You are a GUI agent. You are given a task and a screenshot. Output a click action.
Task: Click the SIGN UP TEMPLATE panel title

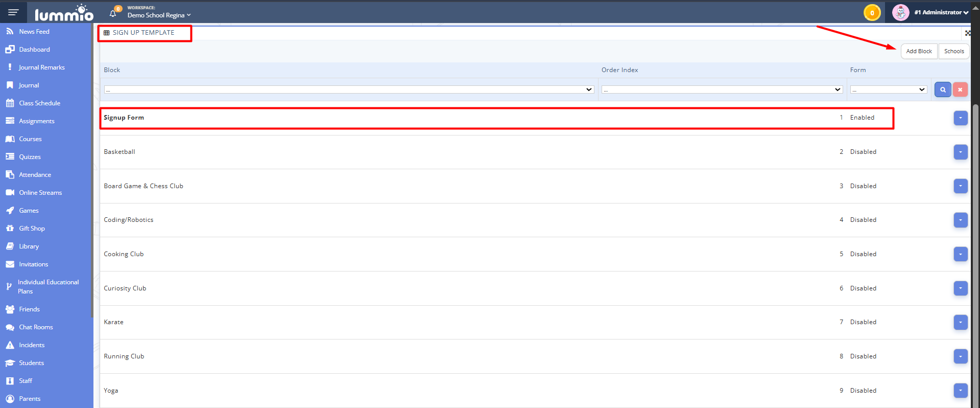click(x=144, y=33)
